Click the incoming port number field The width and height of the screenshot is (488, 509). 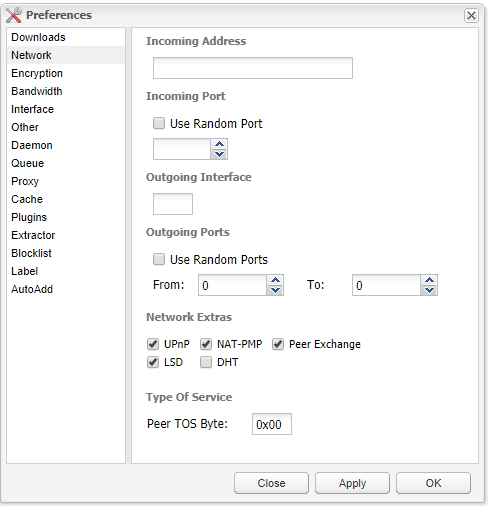[182, 149]
